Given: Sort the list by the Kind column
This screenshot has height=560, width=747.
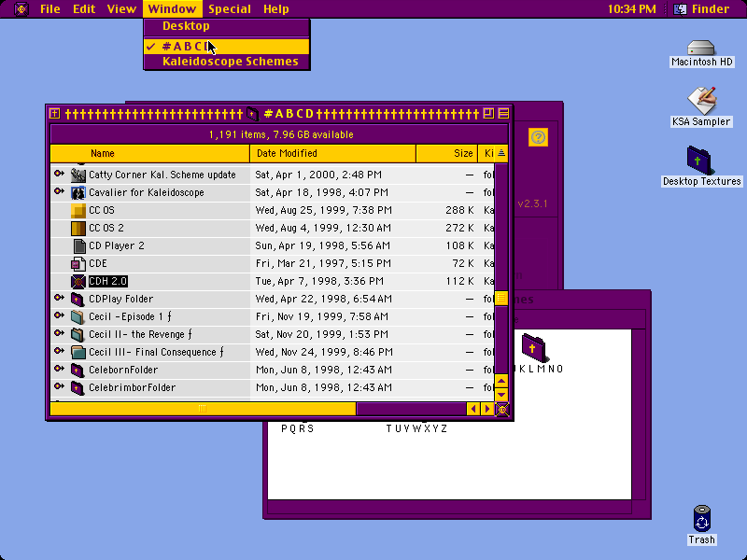Looking at the screenshot, I should (x=486, y=153).
